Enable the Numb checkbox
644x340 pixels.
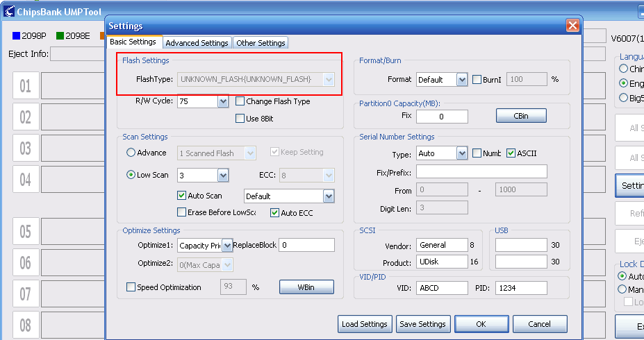point(477,153)
